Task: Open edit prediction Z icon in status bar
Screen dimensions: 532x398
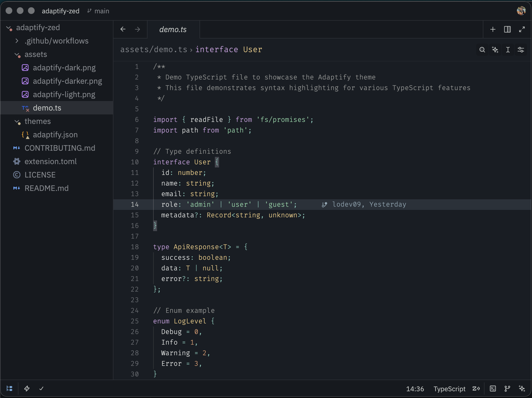Action: 476,389
